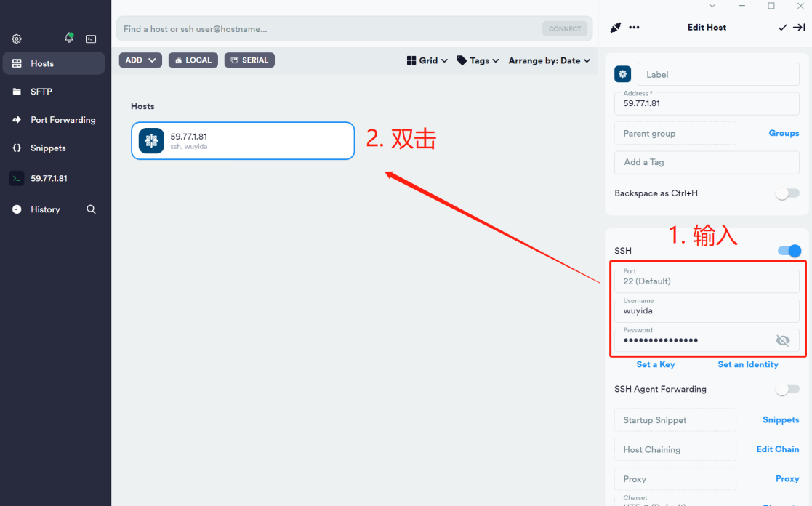
Task: Click the host card's blue icon
Action: click(x=151, y=141)
